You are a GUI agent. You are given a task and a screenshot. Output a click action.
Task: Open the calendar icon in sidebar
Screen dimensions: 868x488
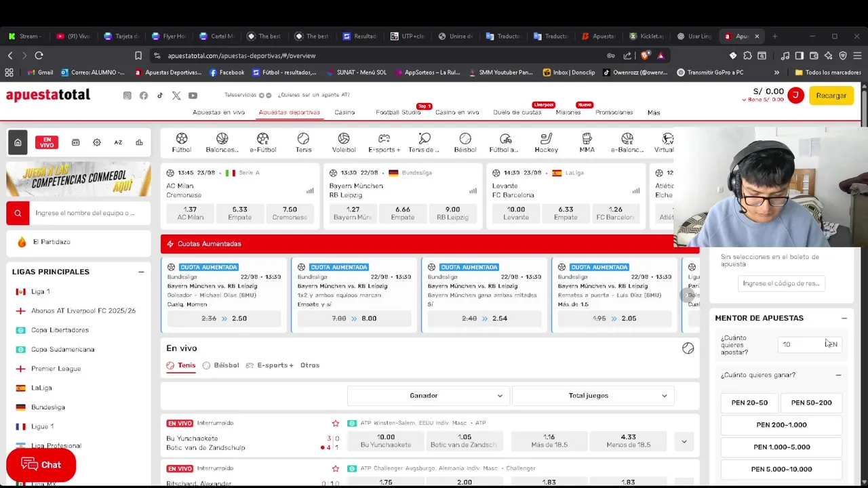[x=75, y=142]
